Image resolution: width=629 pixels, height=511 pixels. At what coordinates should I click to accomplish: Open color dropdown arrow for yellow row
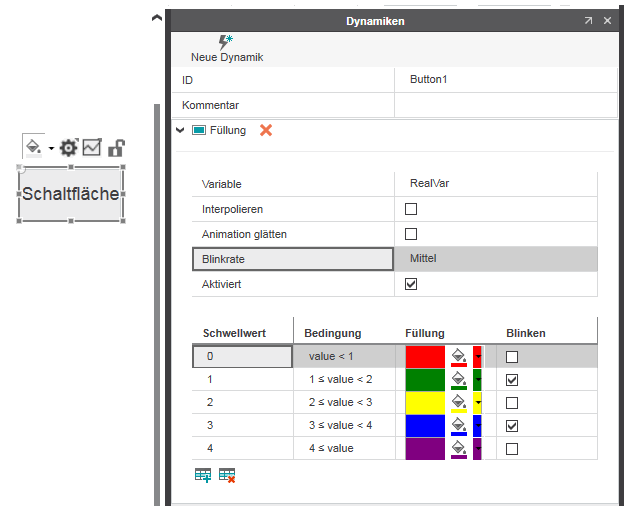point(478,403)
